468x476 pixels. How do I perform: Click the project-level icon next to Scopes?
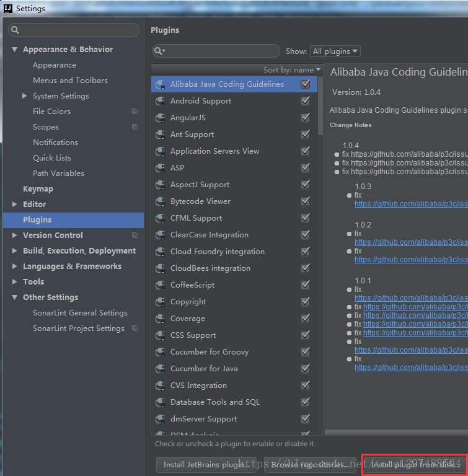tap(135, 127)
